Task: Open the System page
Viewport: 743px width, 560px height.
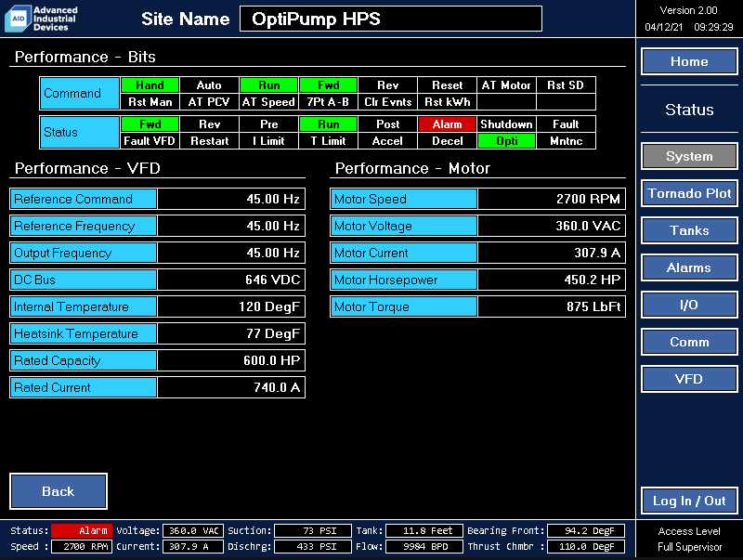Action: coord(689,156)
